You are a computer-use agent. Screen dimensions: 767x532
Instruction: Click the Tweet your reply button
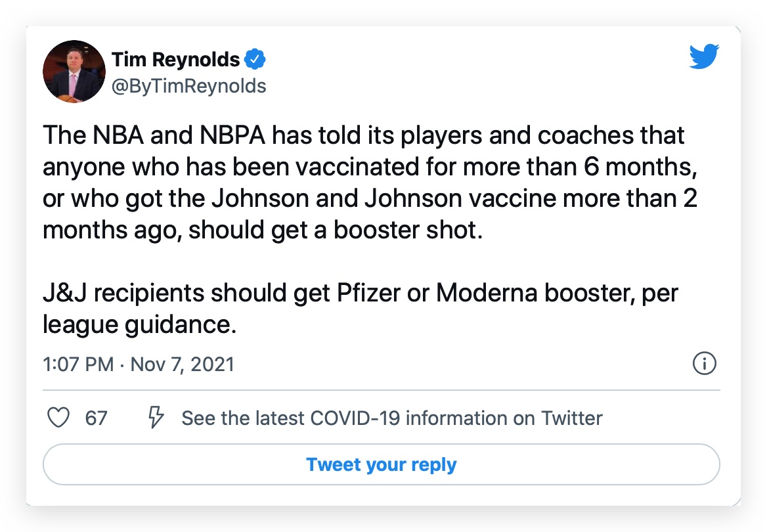pos(381,464)
